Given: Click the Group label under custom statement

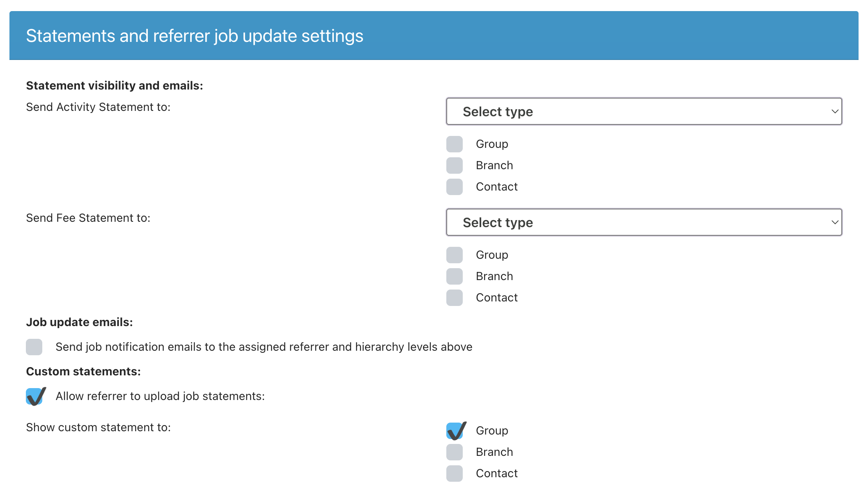Looking at the screenshot, I should 492,431.
